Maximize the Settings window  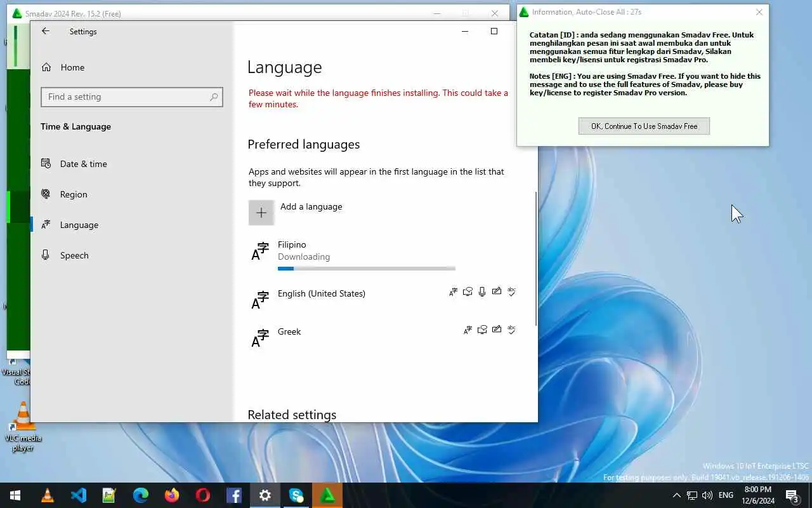pos(494,31)
